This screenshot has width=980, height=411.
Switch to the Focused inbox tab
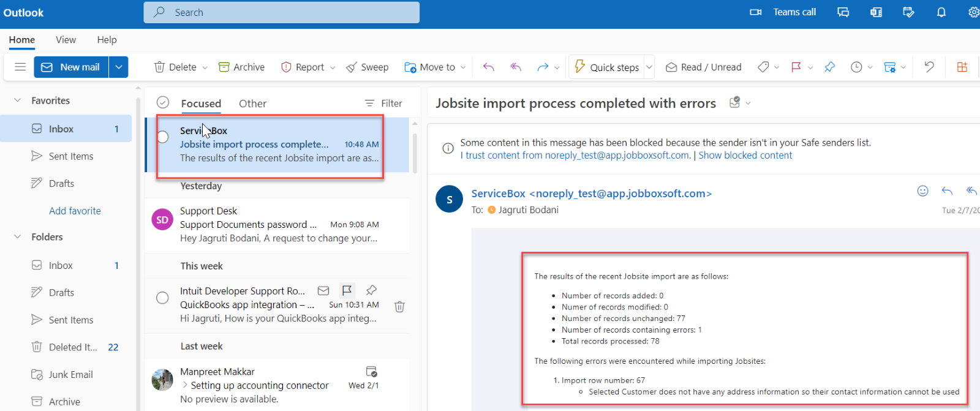(201, 104)
